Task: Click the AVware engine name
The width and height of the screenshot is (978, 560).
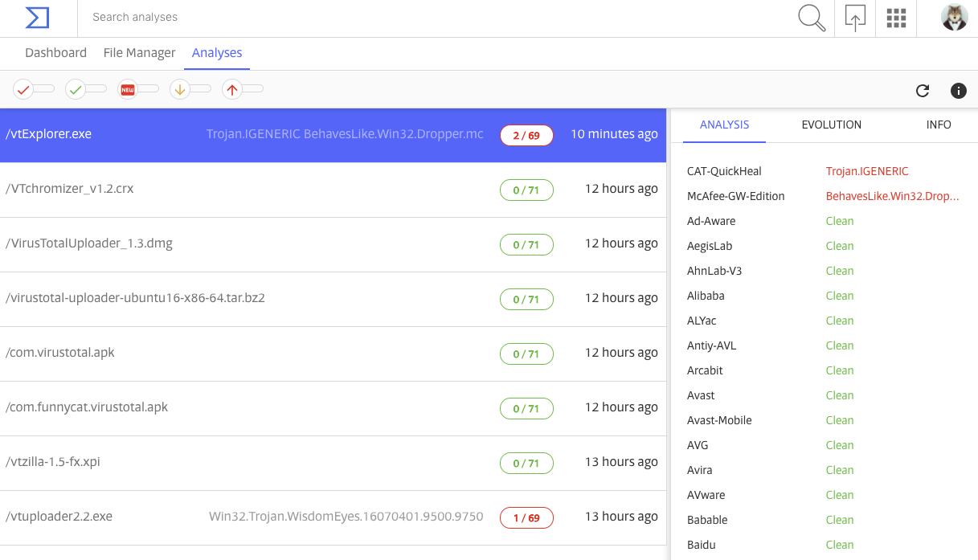Action: [x=706, y=495]
